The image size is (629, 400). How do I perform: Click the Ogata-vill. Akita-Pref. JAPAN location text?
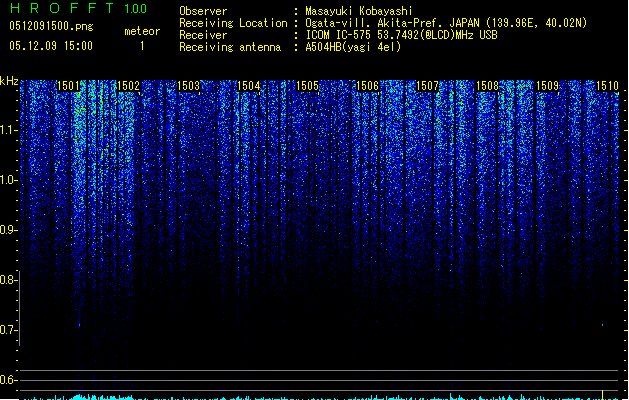click(x=446, y=23)
